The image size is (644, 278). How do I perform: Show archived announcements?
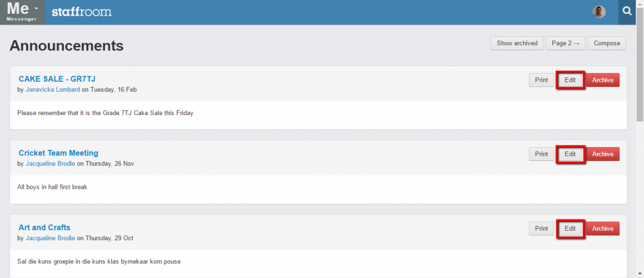pyautogui.click(x=517, y=43)
